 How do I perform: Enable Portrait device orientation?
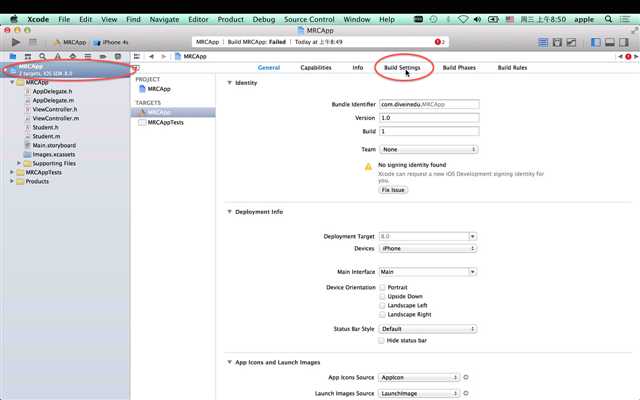[382, 287]
